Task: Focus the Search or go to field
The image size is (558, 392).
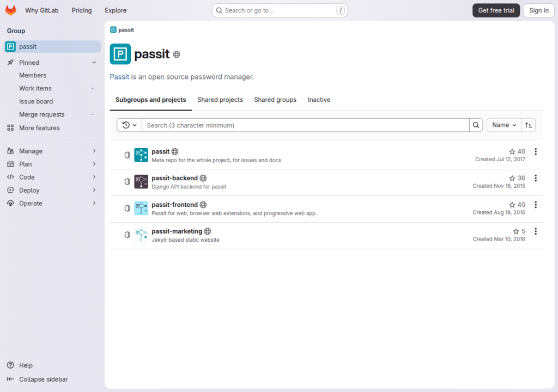Action: pyautogui.click(x=280, y=11)
